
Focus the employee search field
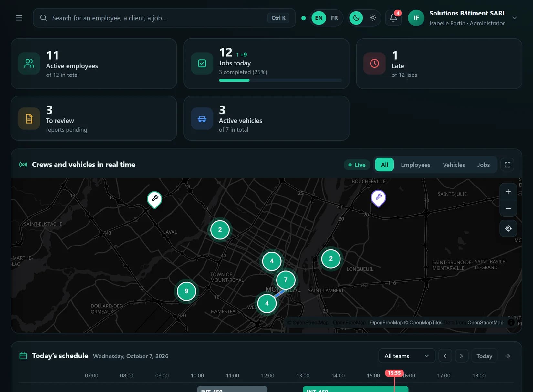[x=164, y=18]
